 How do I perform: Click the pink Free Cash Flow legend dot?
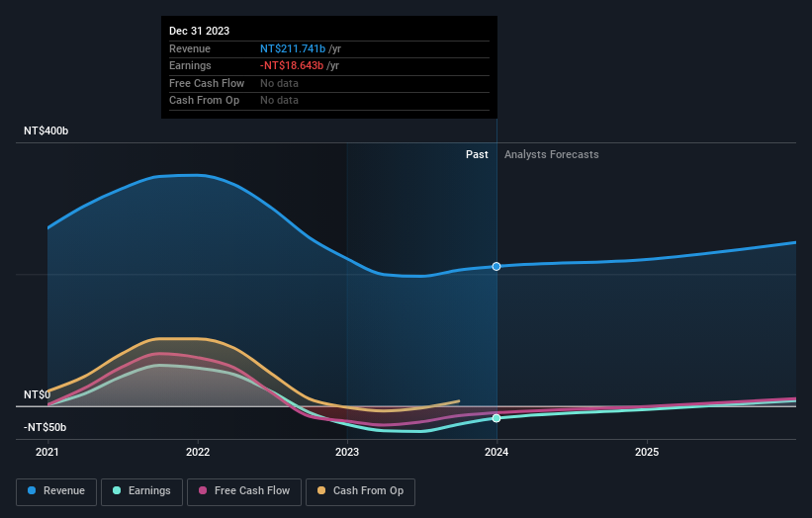[203, 490]
